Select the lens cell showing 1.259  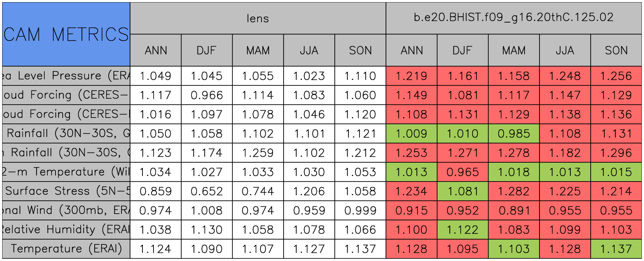(258, 153)
